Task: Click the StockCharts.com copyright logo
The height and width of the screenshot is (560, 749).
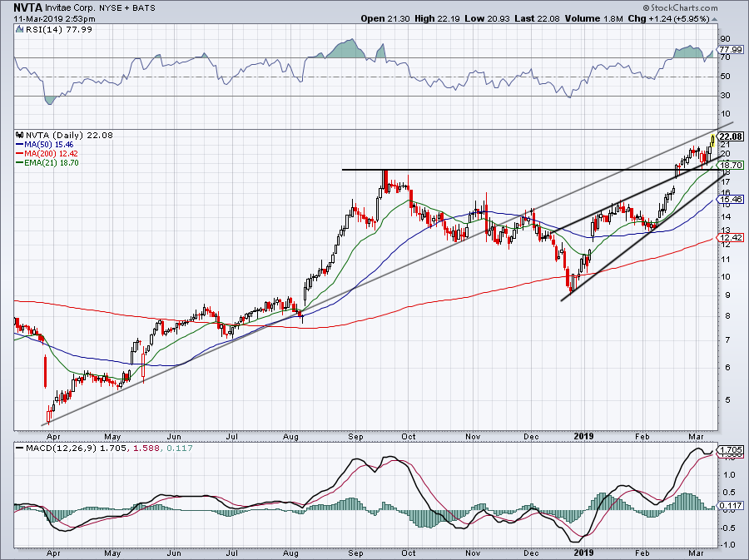Action: point(680,7)
